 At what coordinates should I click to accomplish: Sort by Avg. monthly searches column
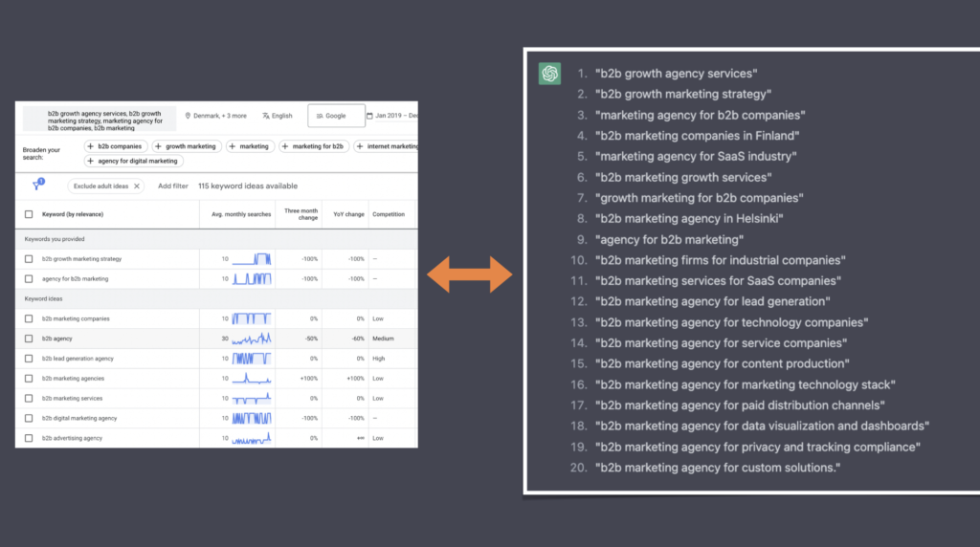[241, 214]
